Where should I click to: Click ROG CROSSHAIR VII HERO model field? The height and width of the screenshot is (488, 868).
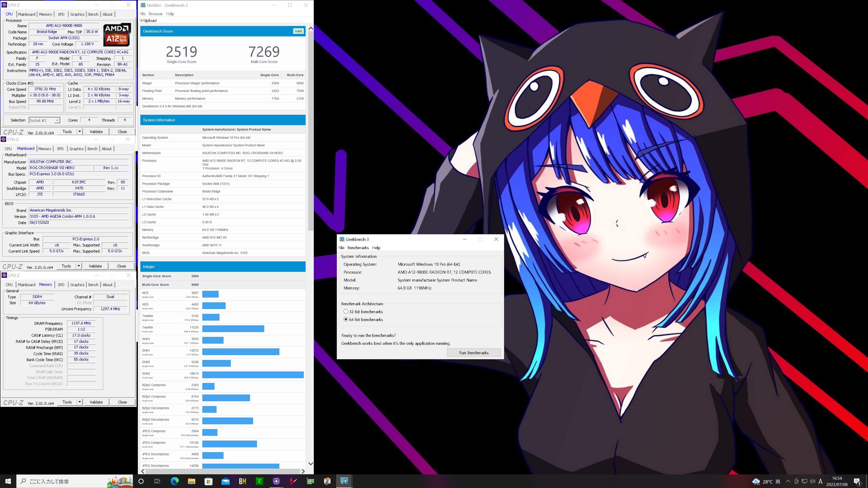point(60,168)
